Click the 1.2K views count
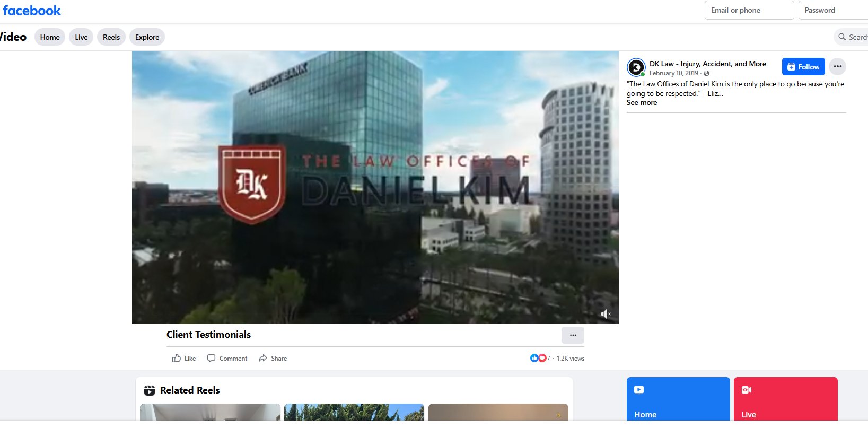Image resolution: width=868 pixels, height=428 pixels. 571,359
